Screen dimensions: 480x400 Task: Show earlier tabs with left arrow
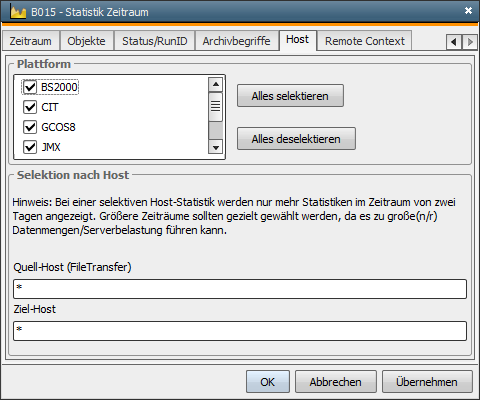click(x=454, y=42)
